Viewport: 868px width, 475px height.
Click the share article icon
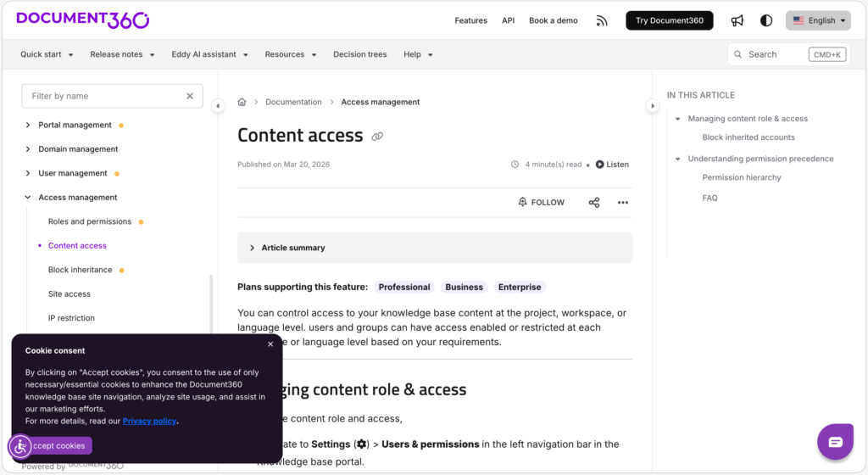click(593, 203)
